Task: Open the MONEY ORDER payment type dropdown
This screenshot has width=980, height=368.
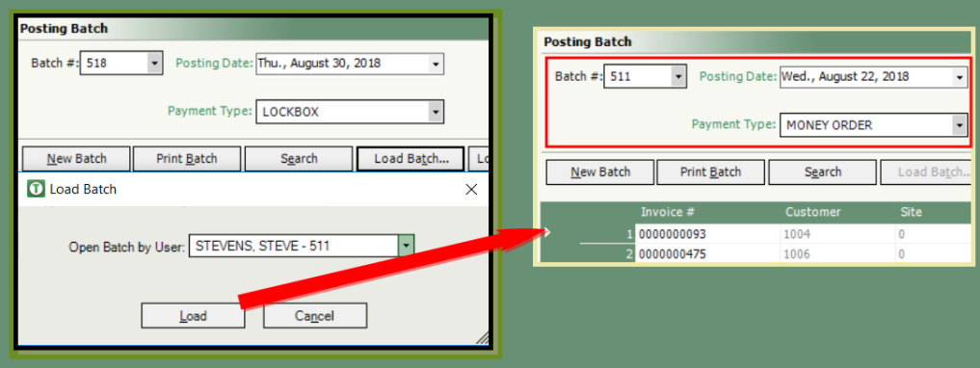Action: 960,125
